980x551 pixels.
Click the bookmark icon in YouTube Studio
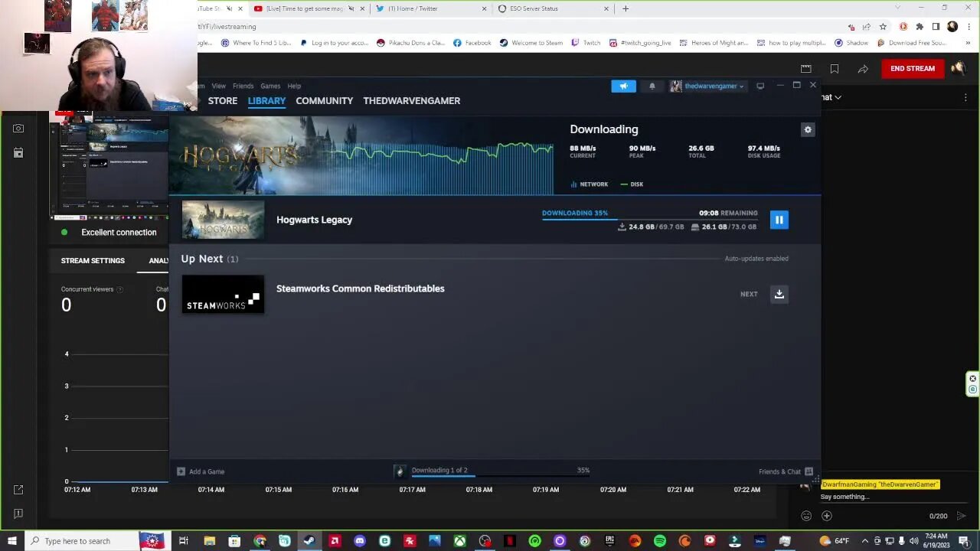click(834, 69)
